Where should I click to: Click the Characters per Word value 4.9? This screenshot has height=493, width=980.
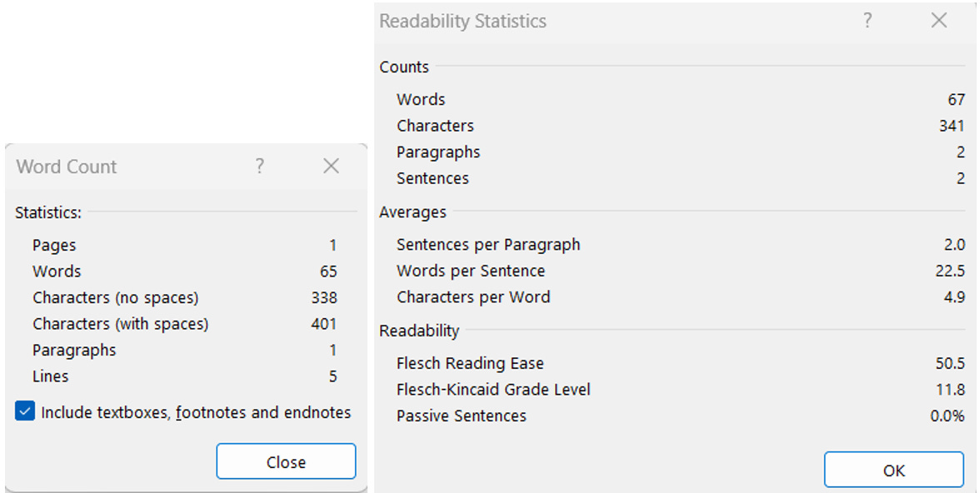coord(954,297)
